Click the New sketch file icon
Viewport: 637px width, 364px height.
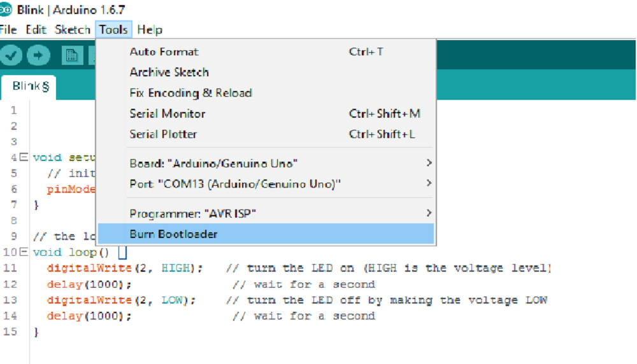(x=72, y=55)
